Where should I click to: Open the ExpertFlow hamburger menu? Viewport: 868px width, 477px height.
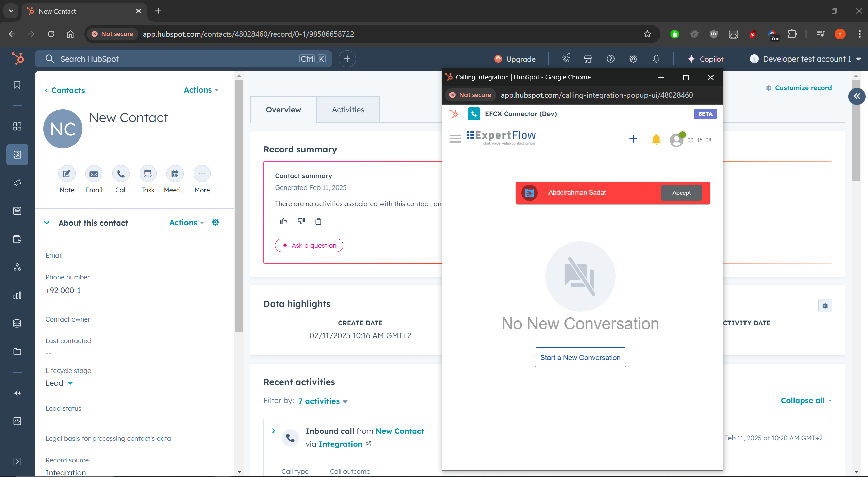(x=455, y=139)
